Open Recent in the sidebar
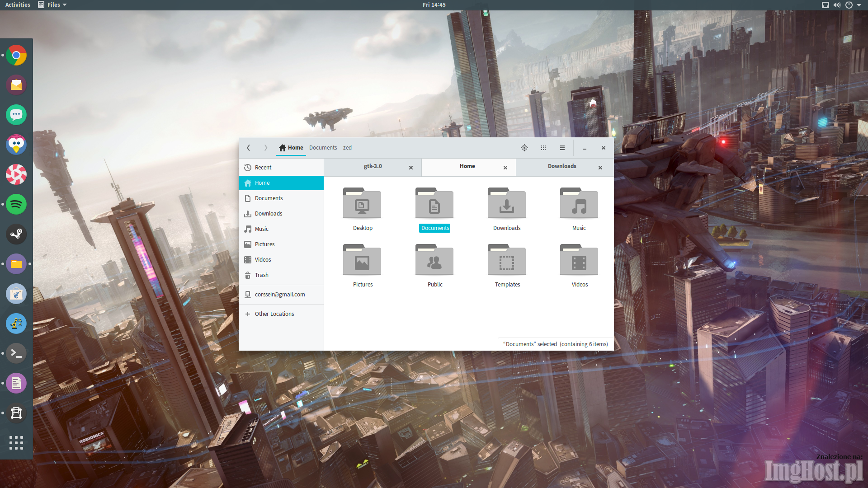This screenshot has height=488, width=868. (x=281, y=168)
